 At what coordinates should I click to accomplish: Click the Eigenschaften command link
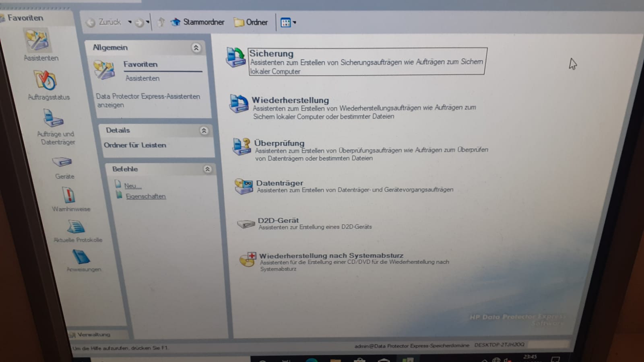pyautogui.click(x=145, y=196)
